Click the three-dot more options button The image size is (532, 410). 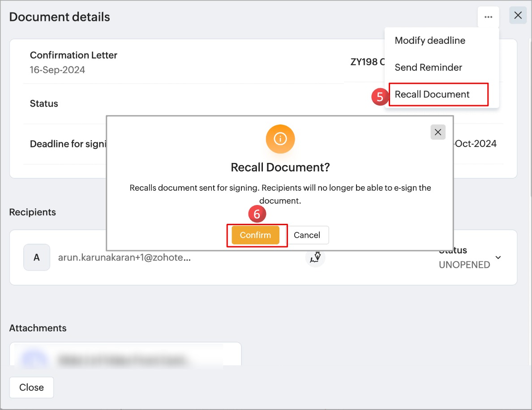[x=488, y=17]
